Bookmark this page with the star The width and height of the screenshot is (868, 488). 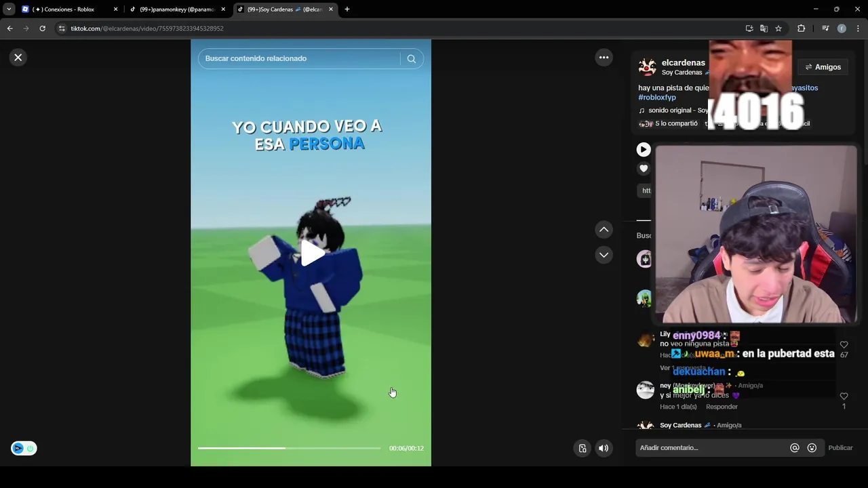point(778,28)
